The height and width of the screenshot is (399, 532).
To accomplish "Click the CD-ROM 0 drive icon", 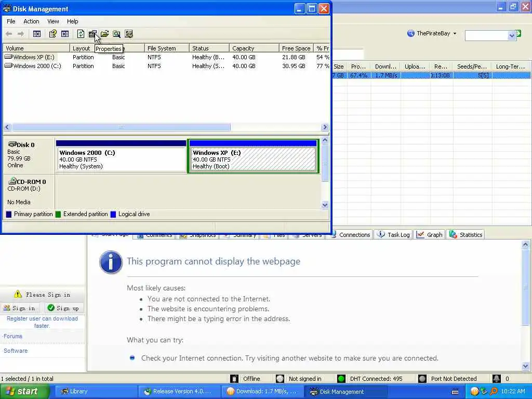I will click(12, 181).
